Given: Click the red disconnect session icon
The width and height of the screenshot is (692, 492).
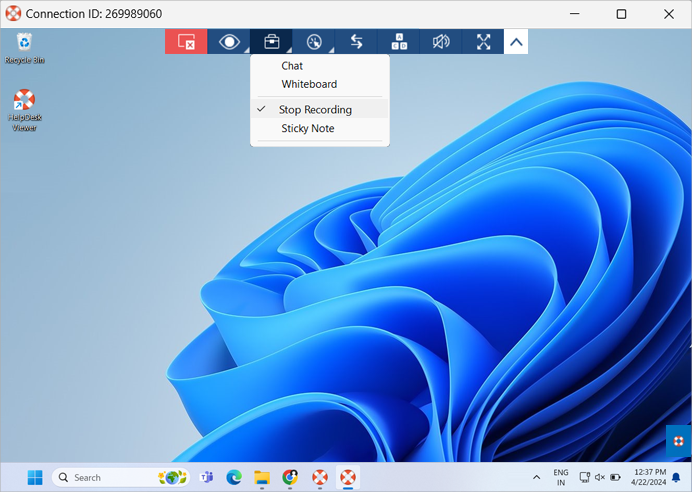Looking at the screenshot, I should [x=186, y=41].
